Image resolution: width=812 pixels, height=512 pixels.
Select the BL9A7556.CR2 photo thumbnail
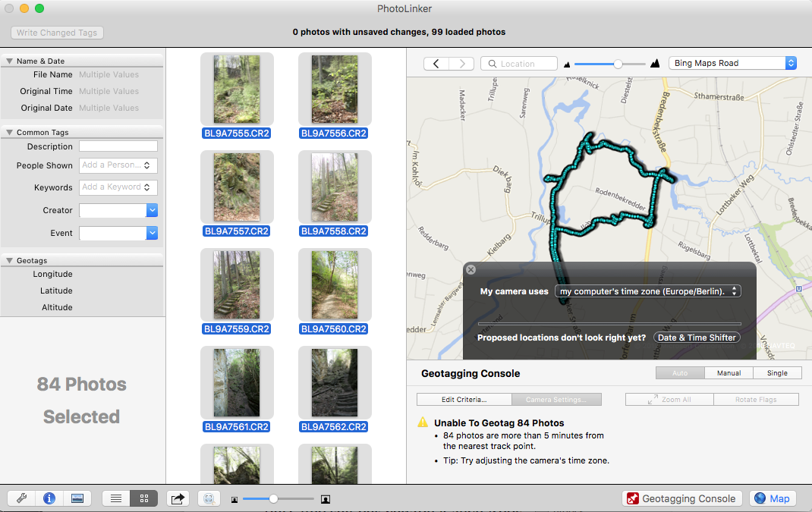click(335, 89)
